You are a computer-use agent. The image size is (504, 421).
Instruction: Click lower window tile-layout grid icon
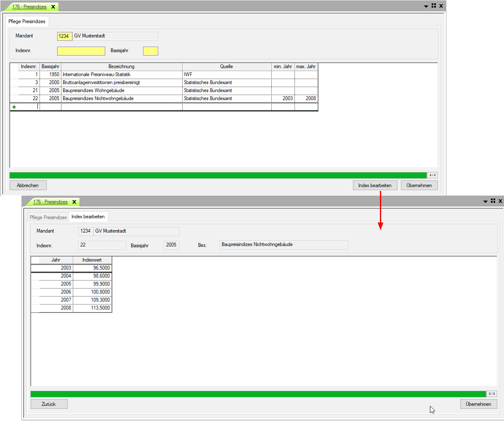(493, 201)
